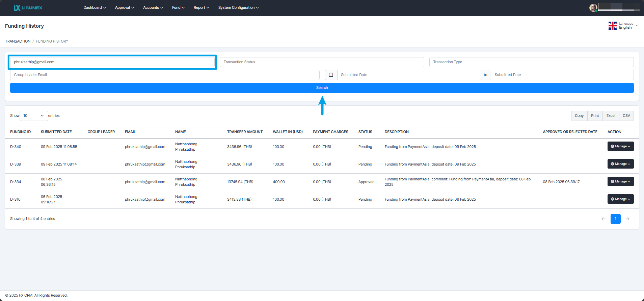644x301 pixels.
Task: Click the calendar icon beside Submitted Date
Action: pos(331,75)
